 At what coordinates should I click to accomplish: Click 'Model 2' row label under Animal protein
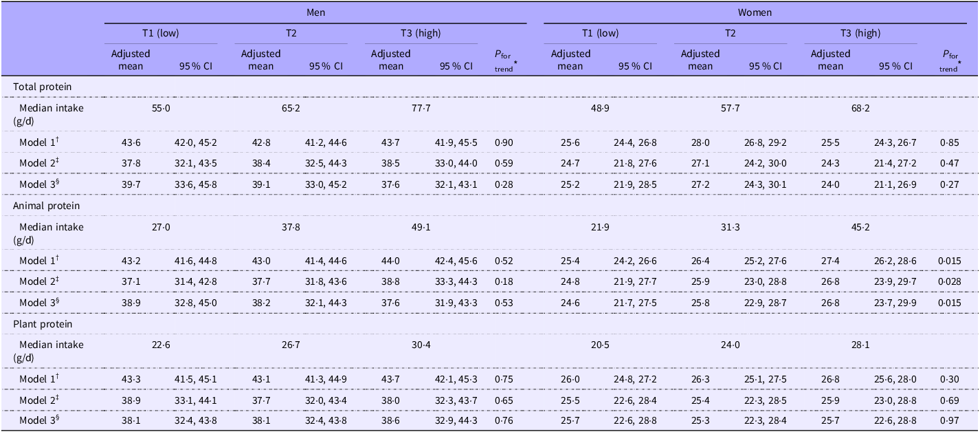tap(40, 281)
